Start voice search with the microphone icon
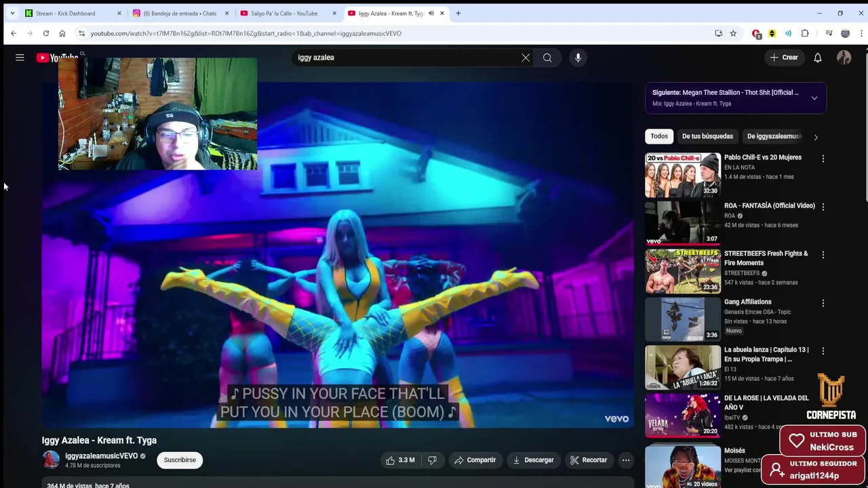Image resolution: width=868 pixels, height=488 pixels. 578,58
